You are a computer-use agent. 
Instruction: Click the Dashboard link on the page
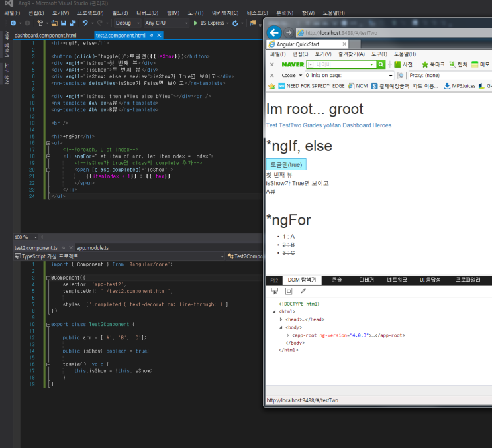(357, 125)
